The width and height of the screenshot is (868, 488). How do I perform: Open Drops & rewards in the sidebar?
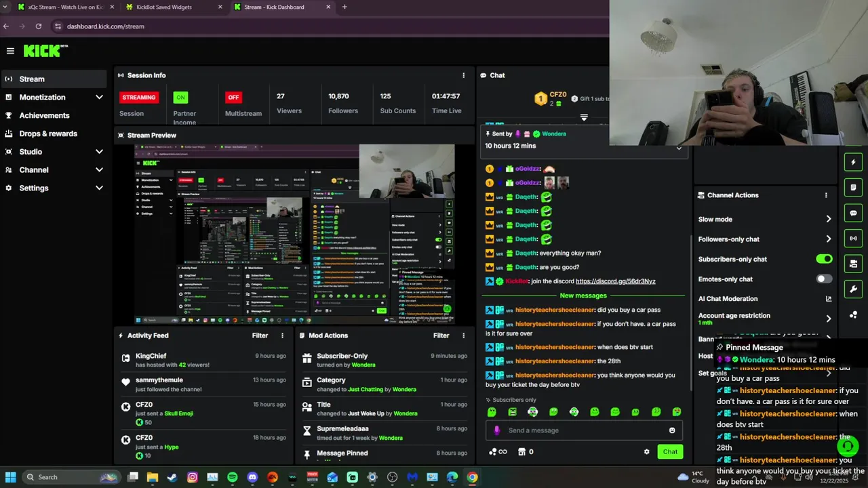(x=54, y=134)
